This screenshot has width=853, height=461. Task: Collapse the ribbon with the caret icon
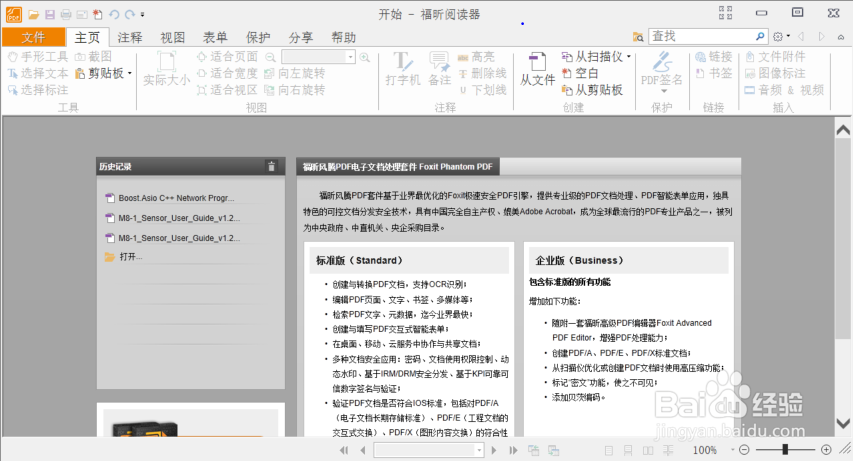tap(841, 37)
